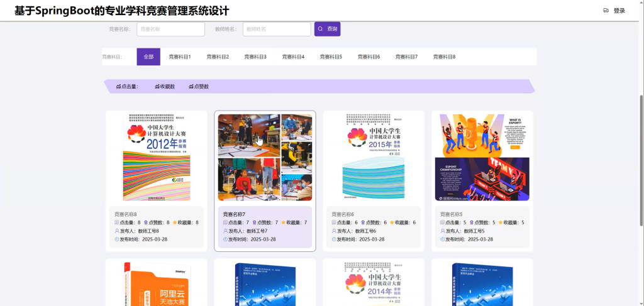Select the 全部 category tab
The height and width of the screenshot is (306, 644).
coord(148,57)
